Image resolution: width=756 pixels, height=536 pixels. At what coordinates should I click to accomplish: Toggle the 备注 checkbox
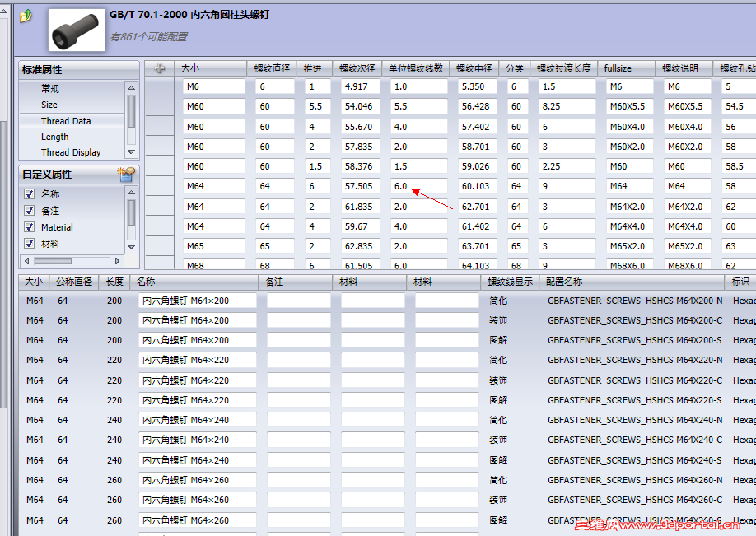tap(30, 208)
